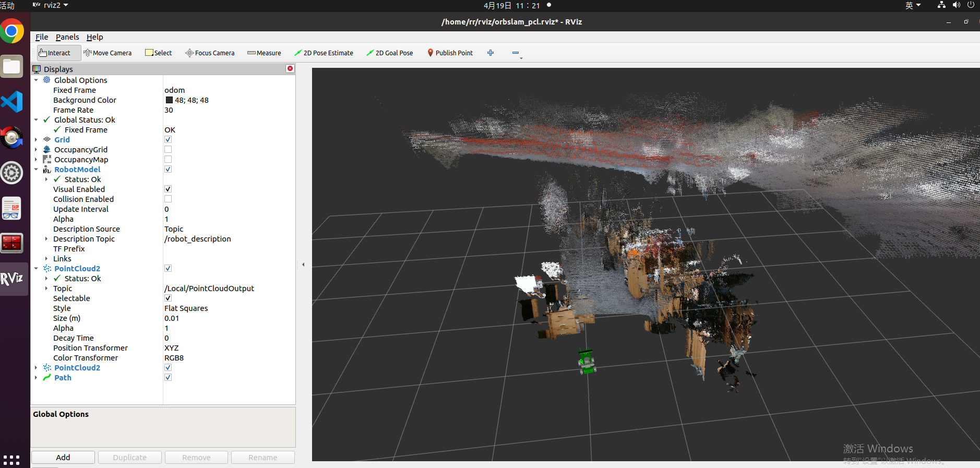Click the Background Color swatch
The width and height of the screenshot is (980, 468).
tap(169, 100)
